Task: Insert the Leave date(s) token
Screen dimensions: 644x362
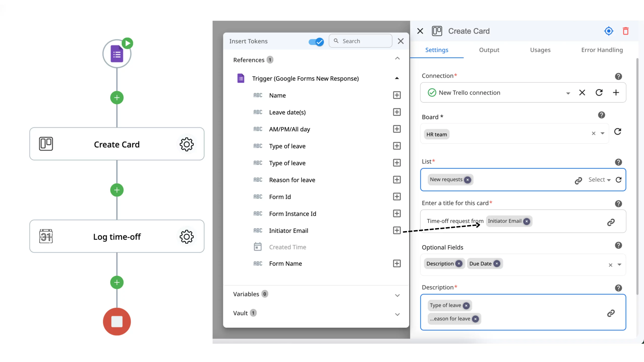Action: [397, 112]
